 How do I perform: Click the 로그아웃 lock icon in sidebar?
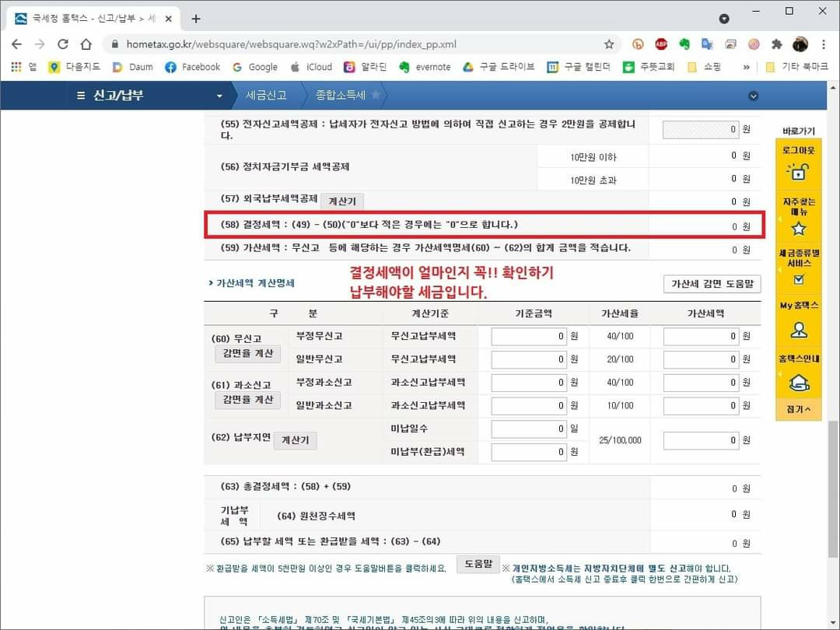click(798, 171)
